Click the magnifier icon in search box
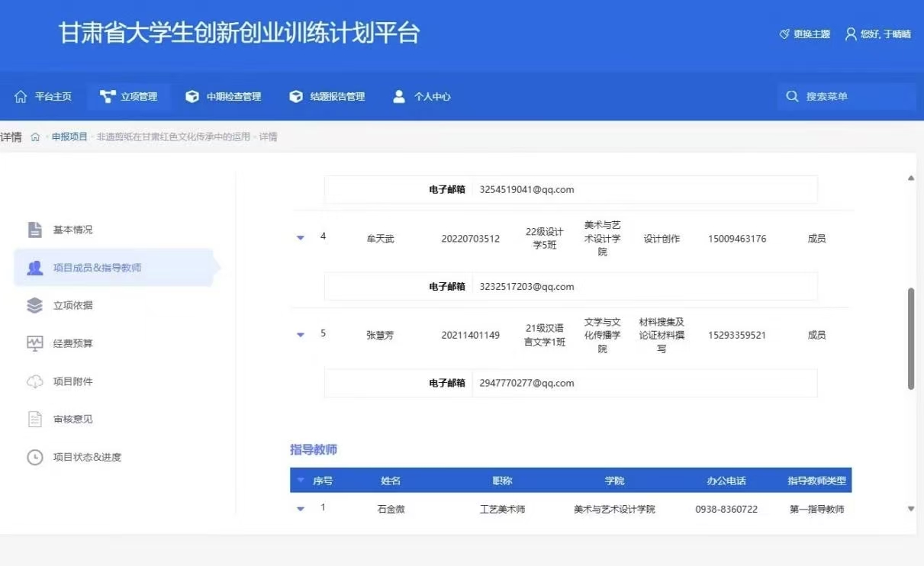 (792, 97)
